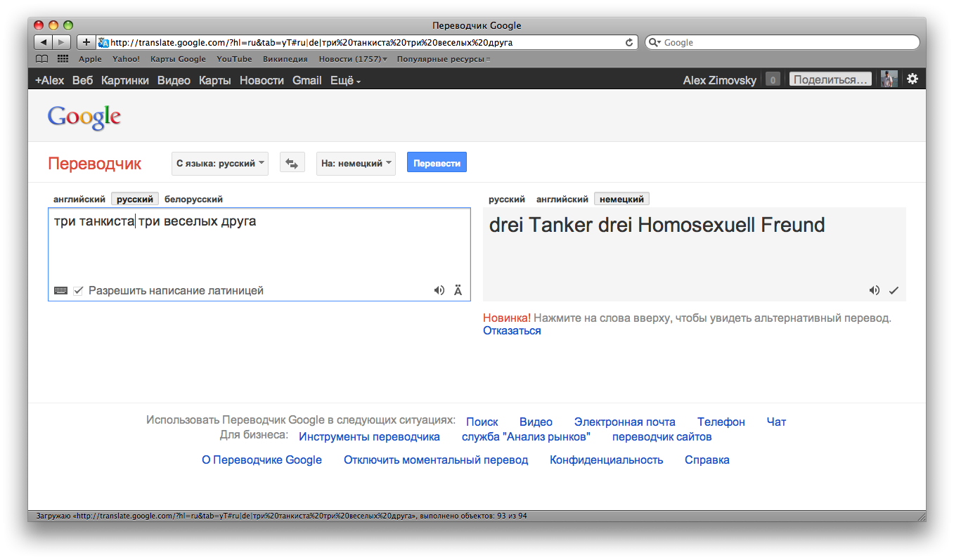
Task: Open Apple bookmark
Action: (x=90, y=59)
